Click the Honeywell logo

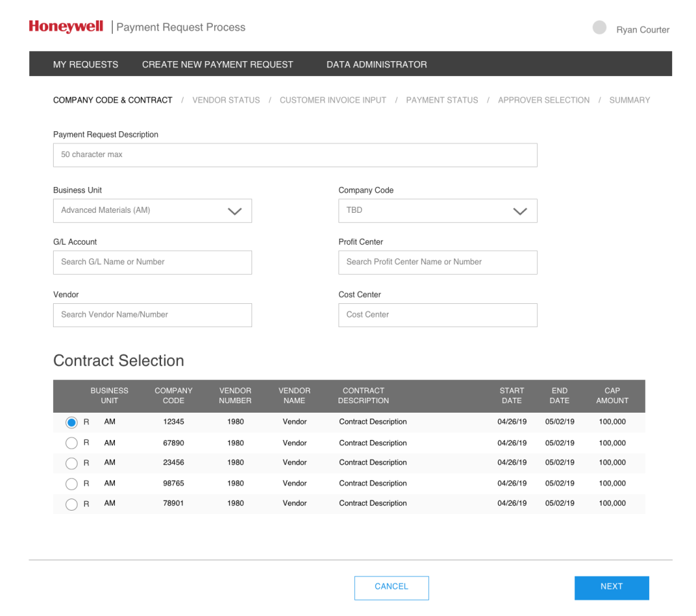[66, 27]
